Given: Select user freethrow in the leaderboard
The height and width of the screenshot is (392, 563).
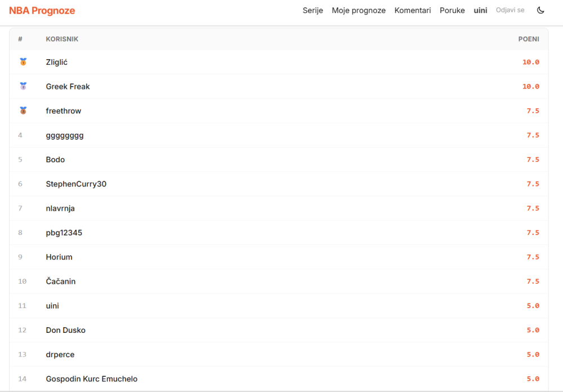Looking at the screenshot, I should [x=64, y=111].
